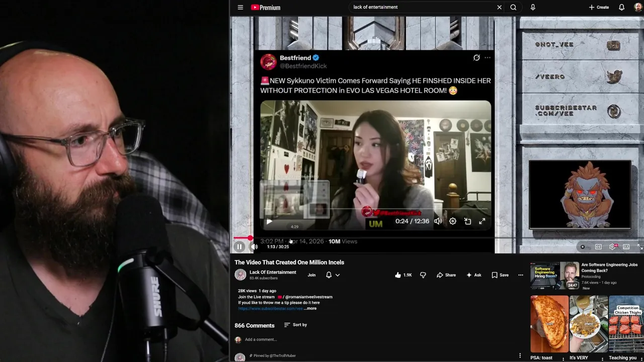Expand the description with ...more
Screen dimensions: 644x362
tap(310, 308)
